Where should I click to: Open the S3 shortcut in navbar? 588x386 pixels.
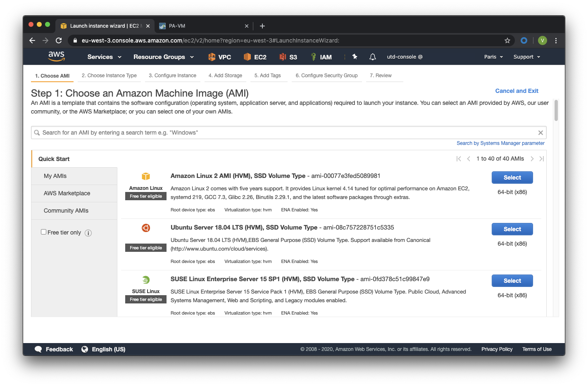coord(288,57)
